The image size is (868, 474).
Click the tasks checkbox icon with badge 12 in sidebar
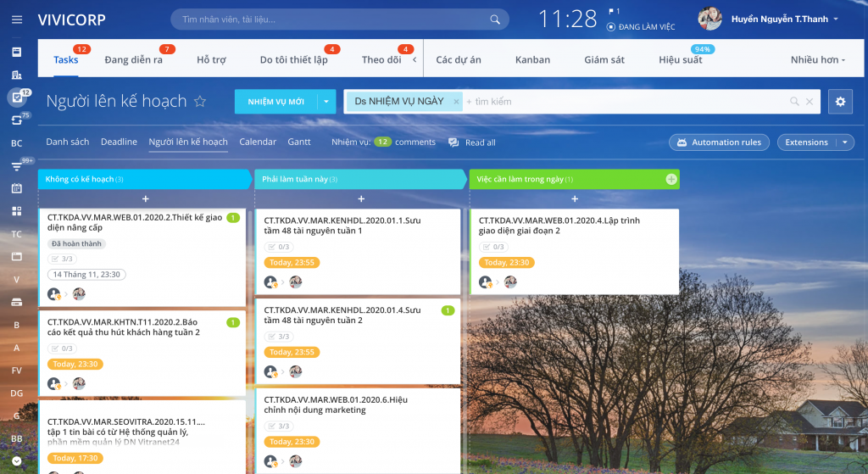[17, 98]
